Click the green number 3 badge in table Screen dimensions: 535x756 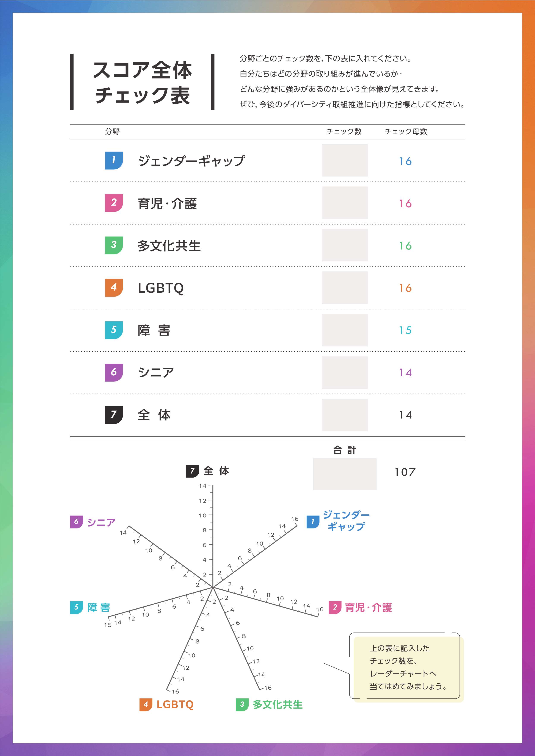[114, 245]
